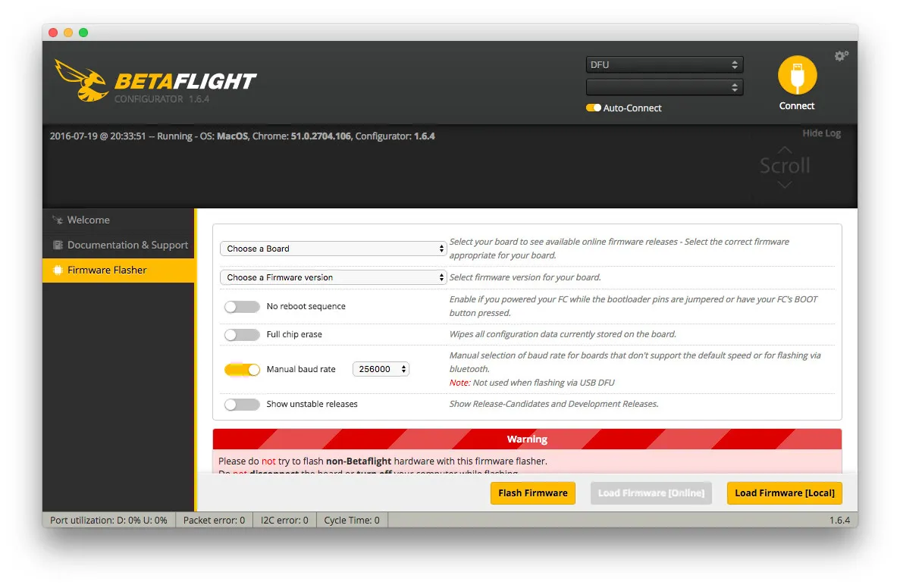Turn on Full chip erase
Screen dimensions: 900x588
[242, 335]
